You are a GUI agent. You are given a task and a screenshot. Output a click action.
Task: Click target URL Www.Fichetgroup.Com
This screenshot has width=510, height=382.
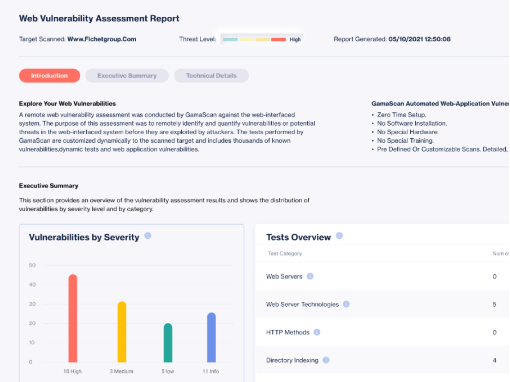(102, 39)
